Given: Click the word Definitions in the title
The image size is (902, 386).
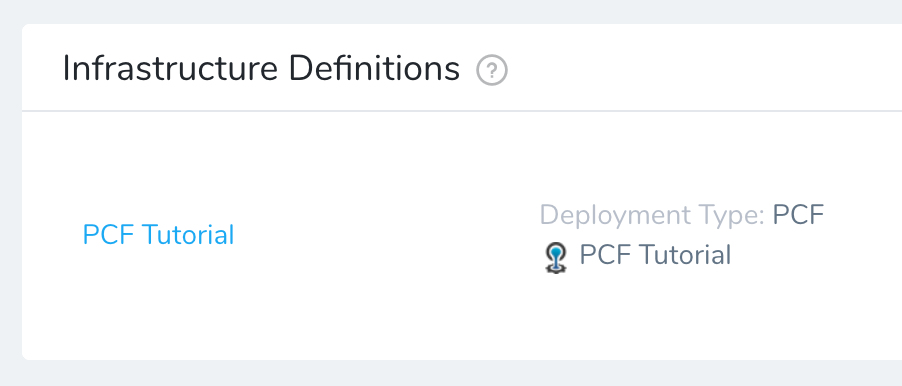Looking at the screenshot, I should [374, 68].
